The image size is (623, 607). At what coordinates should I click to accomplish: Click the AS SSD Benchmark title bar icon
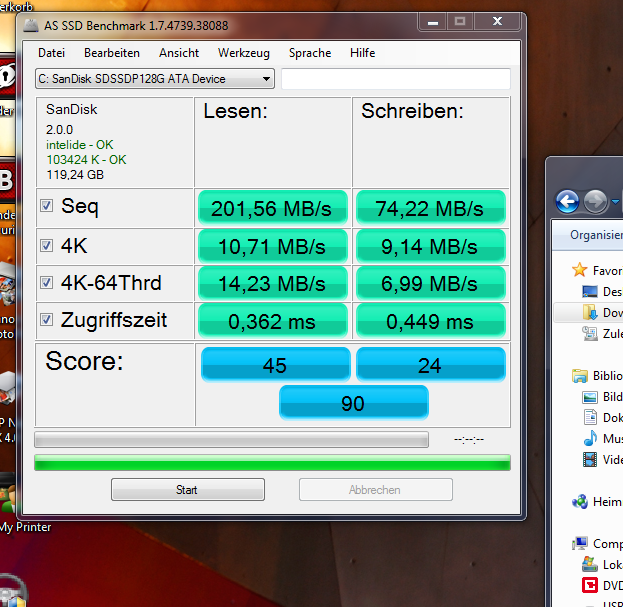[31, 25]
